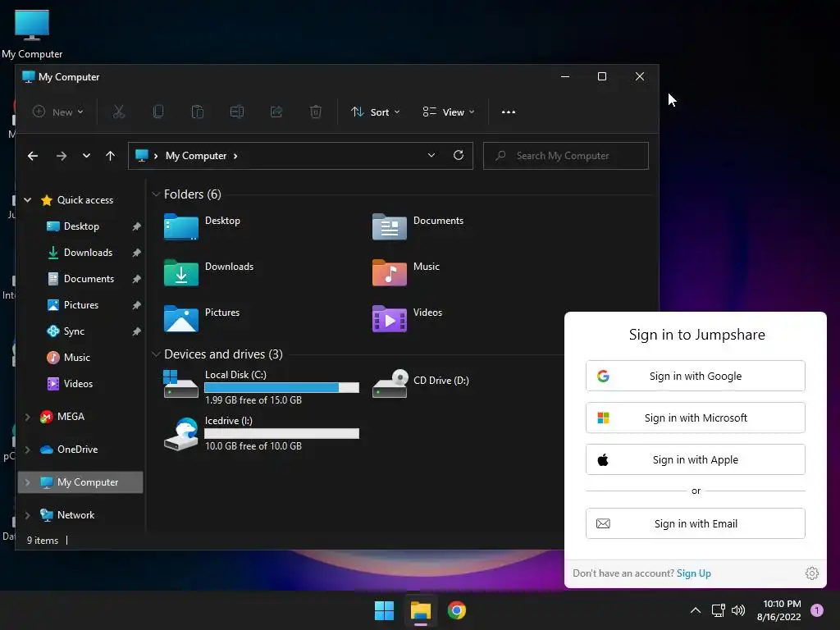Go back with the left arrow

[33, 156]
